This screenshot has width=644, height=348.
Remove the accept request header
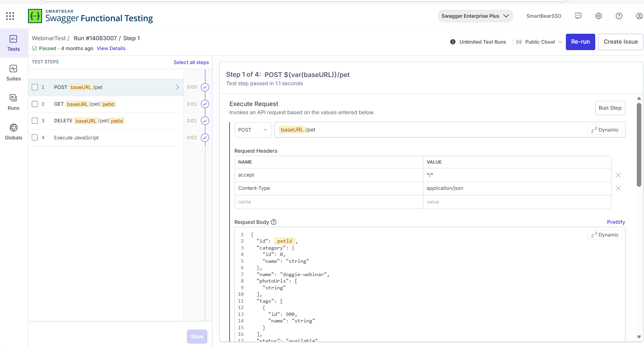pos(618,175)
